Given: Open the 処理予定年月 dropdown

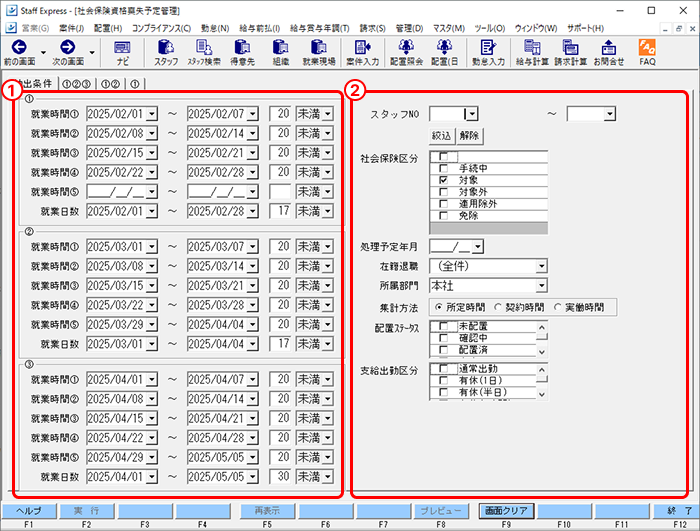Looking at the screenshot, I should 478,247.
